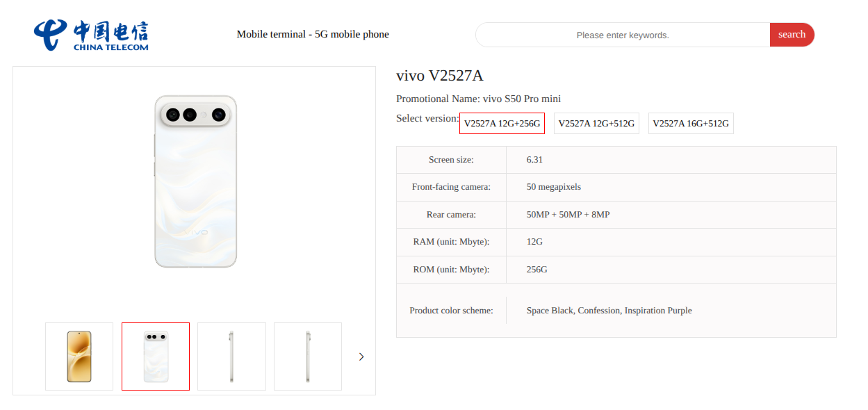Open the last side-profile thumbnail
Viewport: 868px width, 410px height.
point(308,356)
